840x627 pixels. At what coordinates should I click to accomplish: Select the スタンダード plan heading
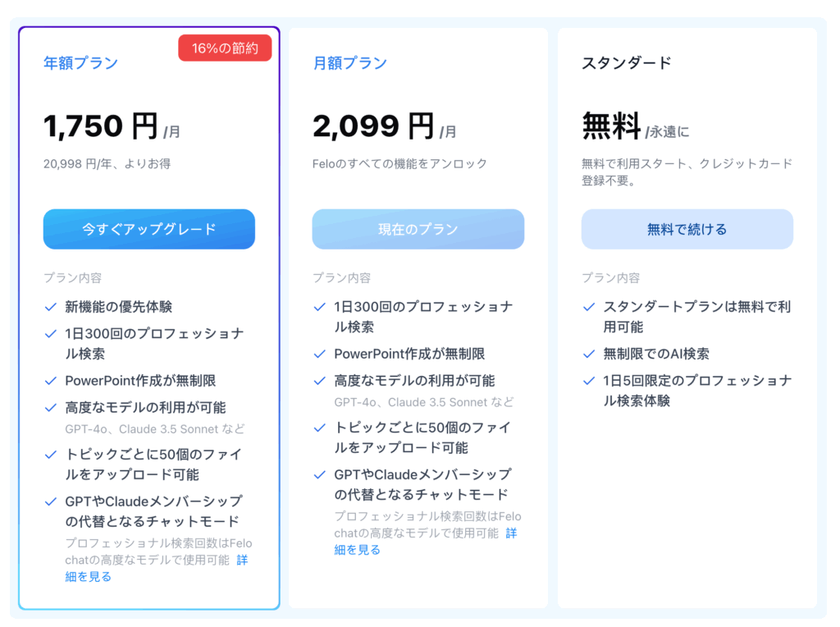pos(626,63)
